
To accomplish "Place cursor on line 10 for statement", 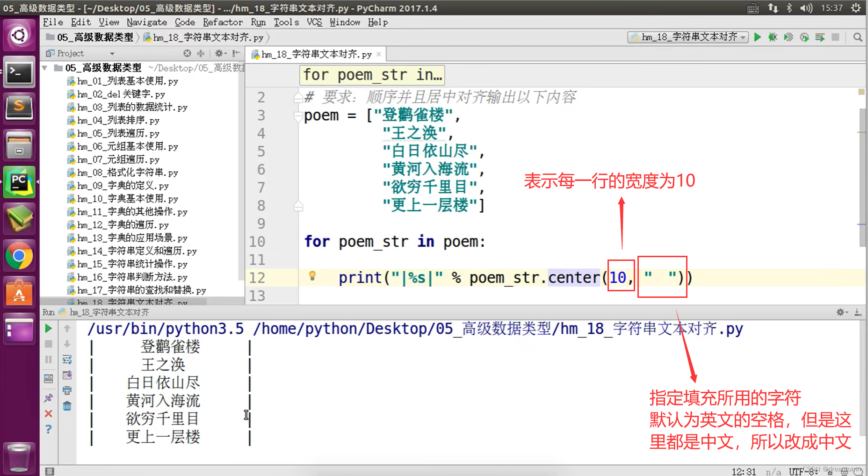I will coord(395,242).
